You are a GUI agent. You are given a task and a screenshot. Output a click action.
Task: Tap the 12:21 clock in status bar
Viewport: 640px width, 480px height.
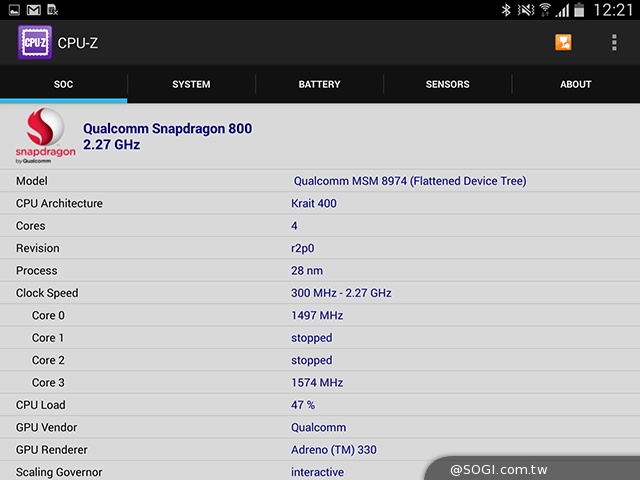tap(613, 10)
